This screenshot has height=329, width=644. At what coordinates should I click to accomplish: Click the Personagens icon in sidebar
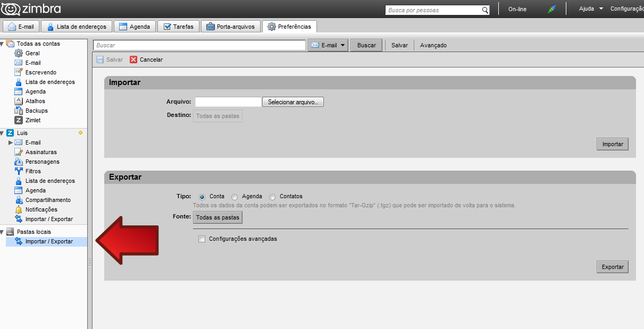(19, 162)
